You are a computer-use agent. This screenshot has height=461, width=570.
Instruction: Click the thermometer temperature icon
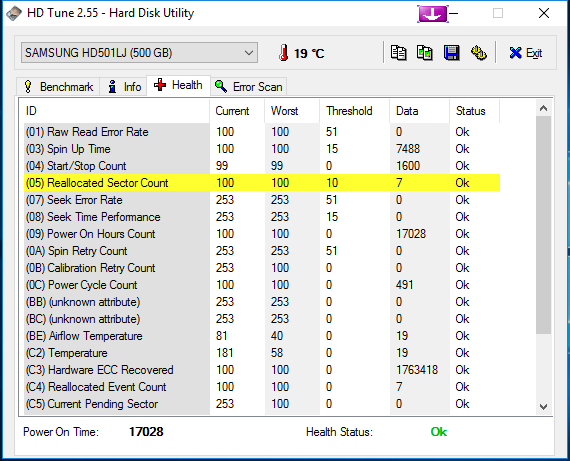(284, 53)
